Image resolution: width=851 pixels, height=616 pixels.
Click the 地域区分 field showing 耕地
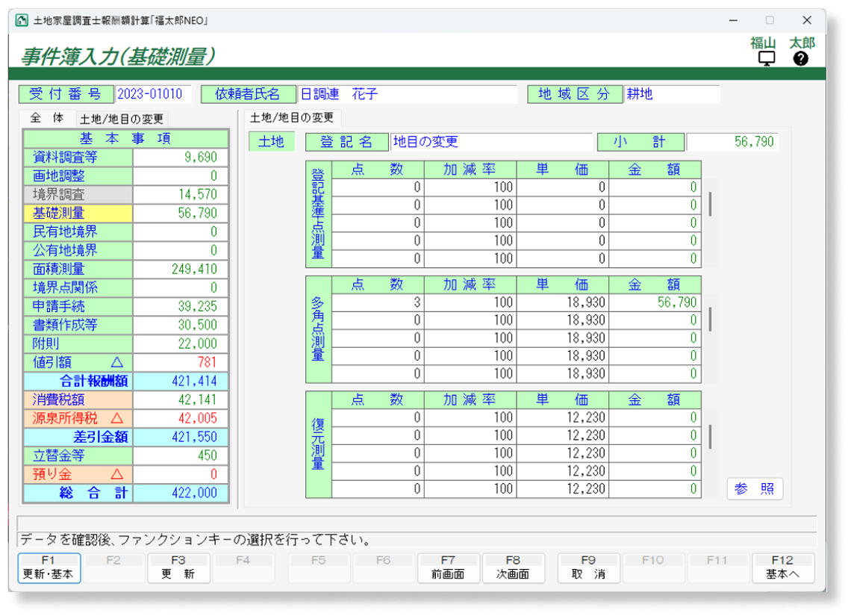pyautogui.click(x=672, y=94)
